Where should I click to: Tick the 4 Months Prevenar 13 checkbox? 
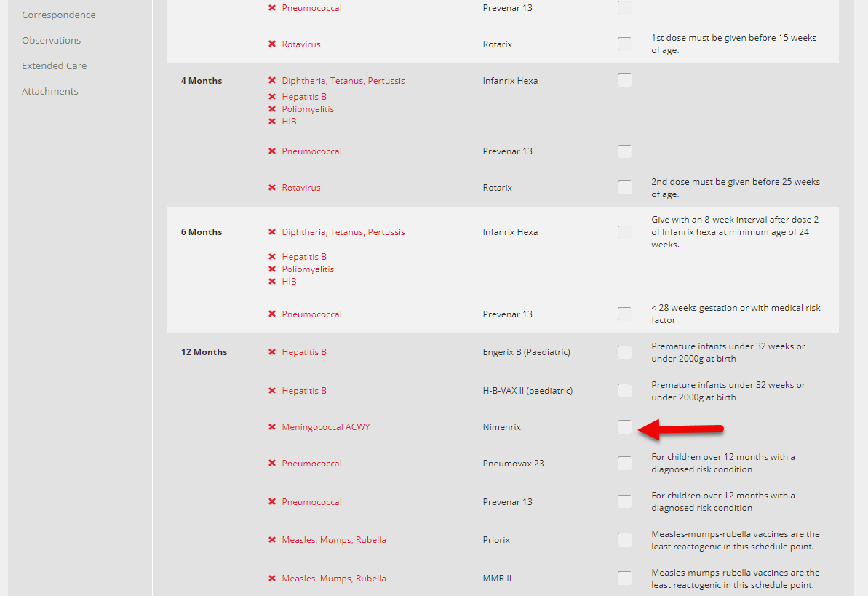tap(624, 151)
